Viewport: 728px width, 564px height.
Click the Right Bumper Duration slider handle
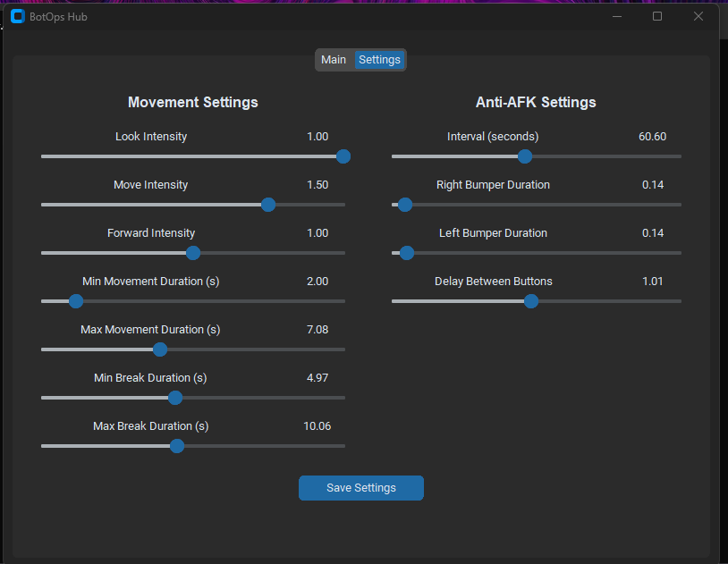pos(404,205)
